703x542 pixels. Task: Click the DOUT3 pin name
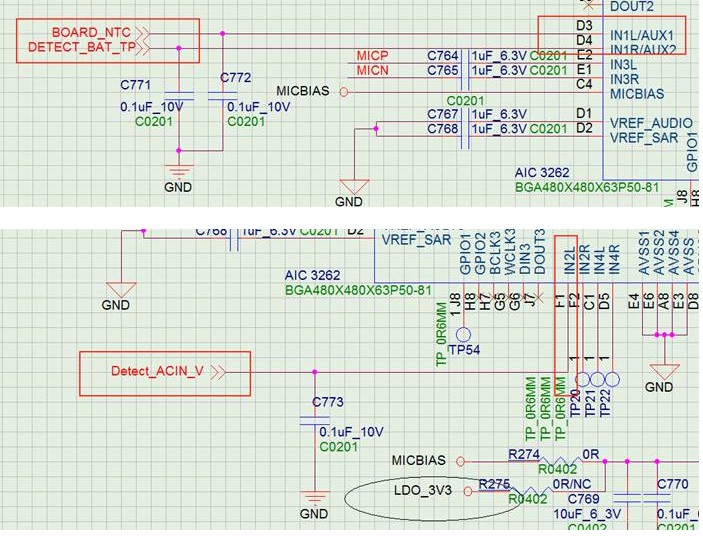point(539,252)
